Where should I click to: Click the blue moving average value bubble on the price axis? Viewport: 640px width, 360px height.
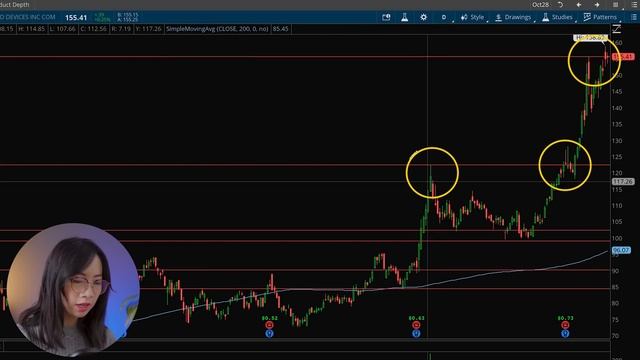click(x=621, y=250)
